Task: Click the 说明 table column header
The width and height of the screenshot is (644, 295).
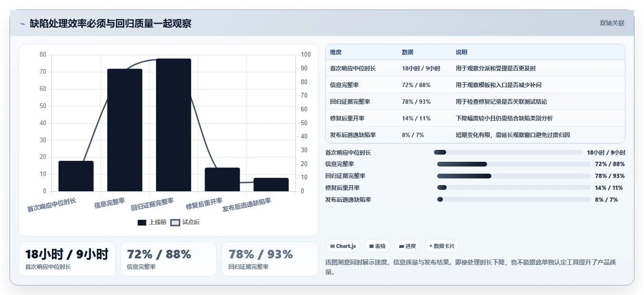Action: [x=461, y=52]
